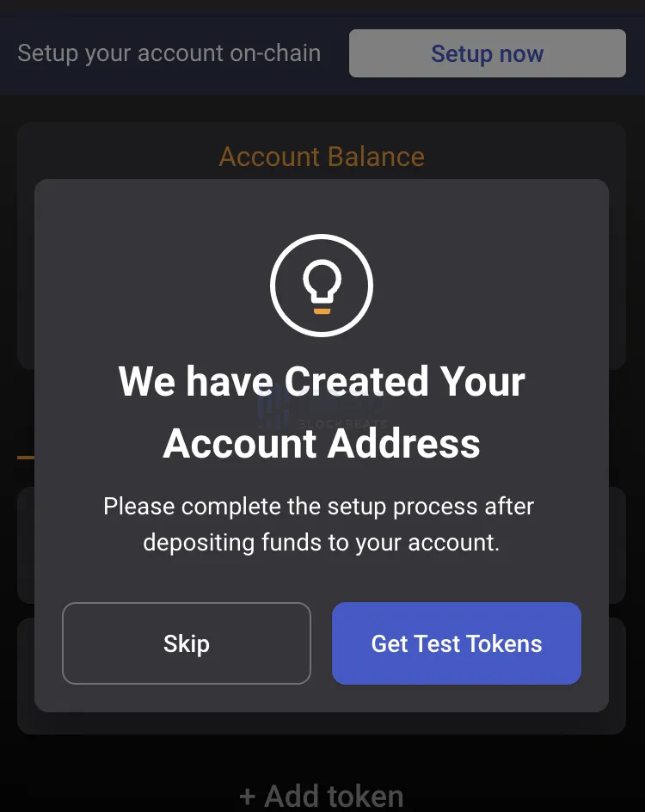
Task: Click the 'Account Address' title line
Action: [322, 444]
